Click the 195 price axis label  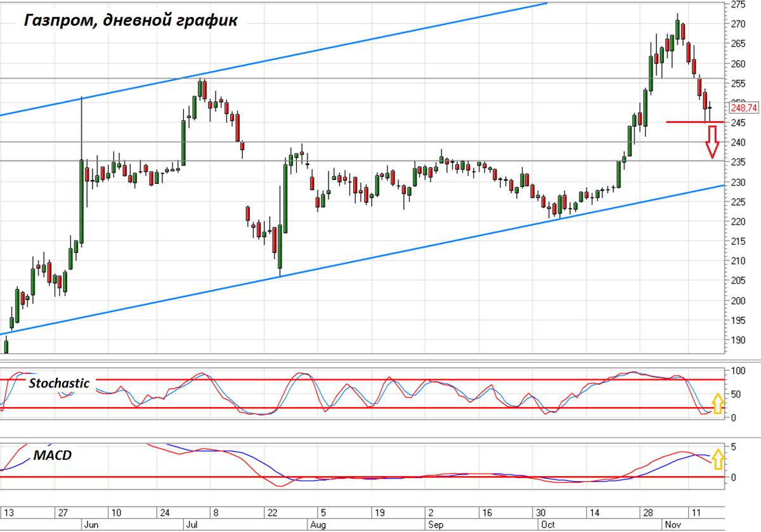(x=738, y=320)
